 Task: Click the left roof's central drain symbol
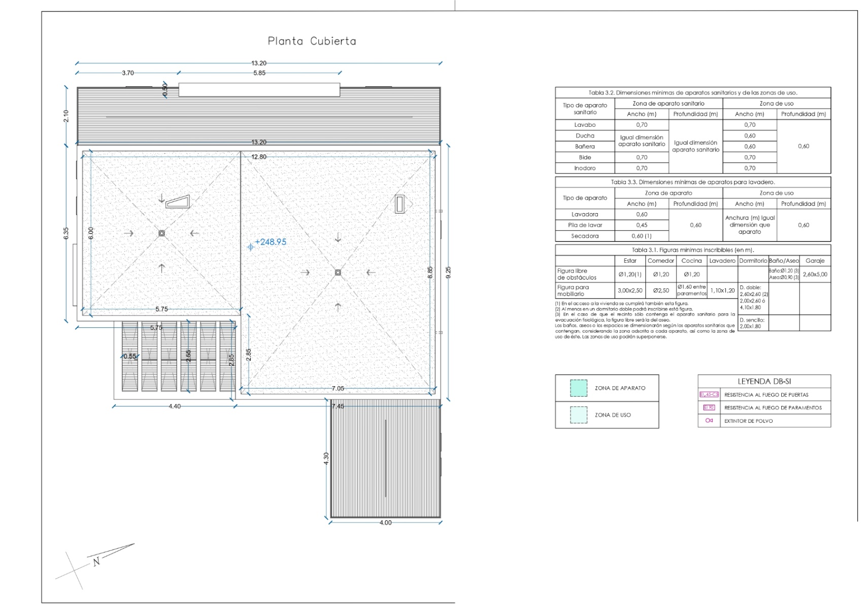tap(161, 233)
